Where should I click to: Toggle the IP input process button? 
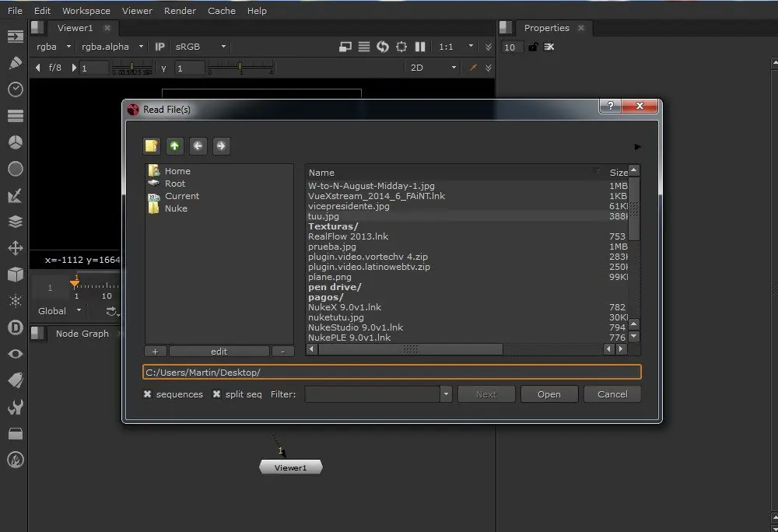(x=159, y=47)
